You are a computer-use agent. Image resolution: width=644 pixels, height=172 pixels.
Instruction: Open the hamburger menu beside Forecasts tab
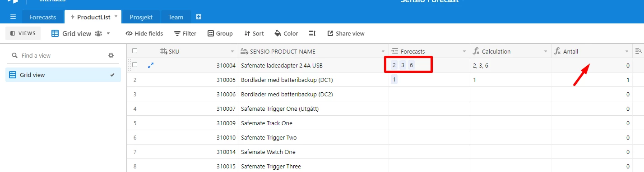pos(13,17)
